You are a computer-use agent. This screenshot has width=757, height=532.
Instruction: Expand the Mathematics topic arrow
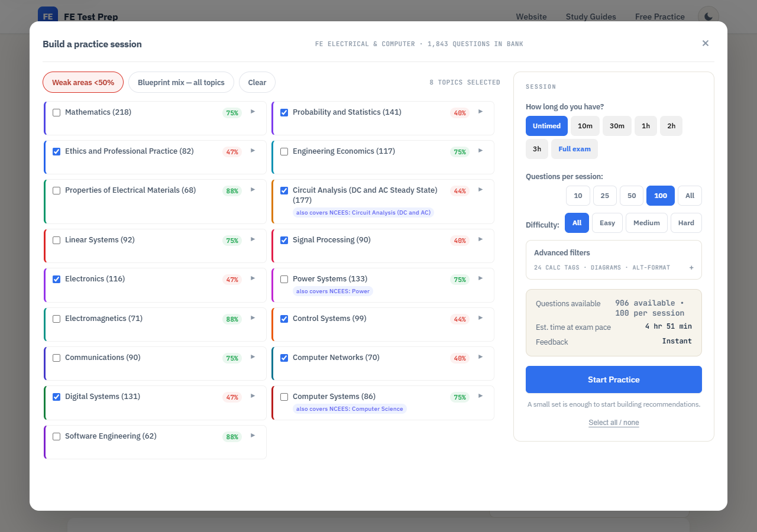253,111
